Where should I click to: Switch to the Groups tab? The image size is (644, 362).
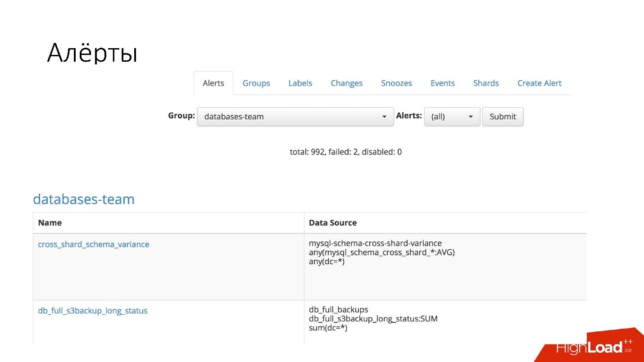tap(256, 83)
